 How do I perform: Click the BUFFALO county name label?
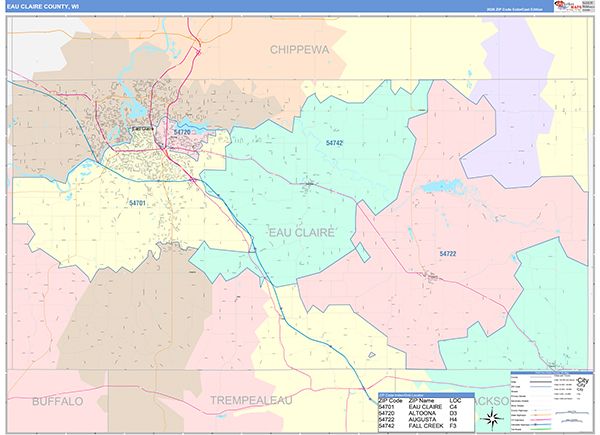(56, 400)
